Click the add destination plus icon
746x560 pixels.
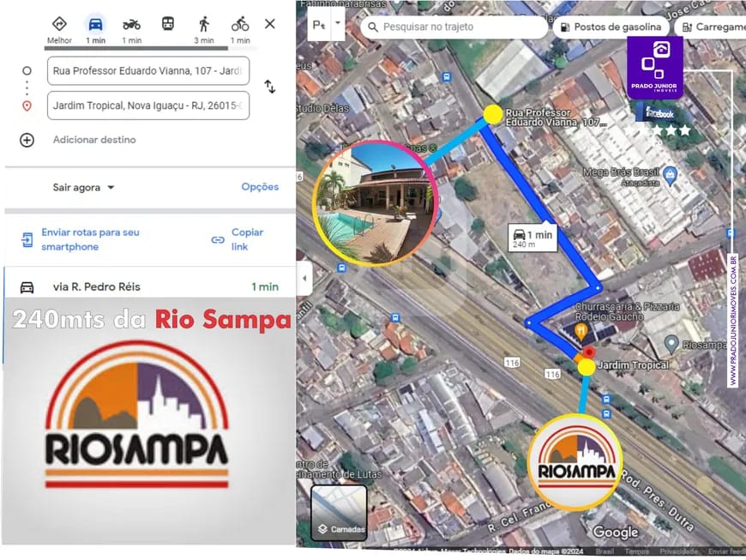point(27,140)
